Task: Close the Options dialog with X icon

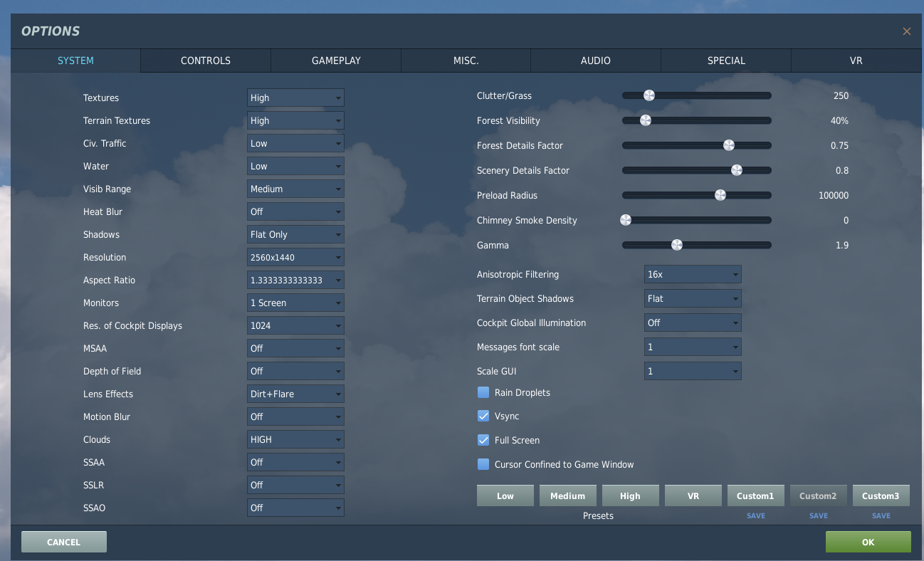Action: (906, 31)
